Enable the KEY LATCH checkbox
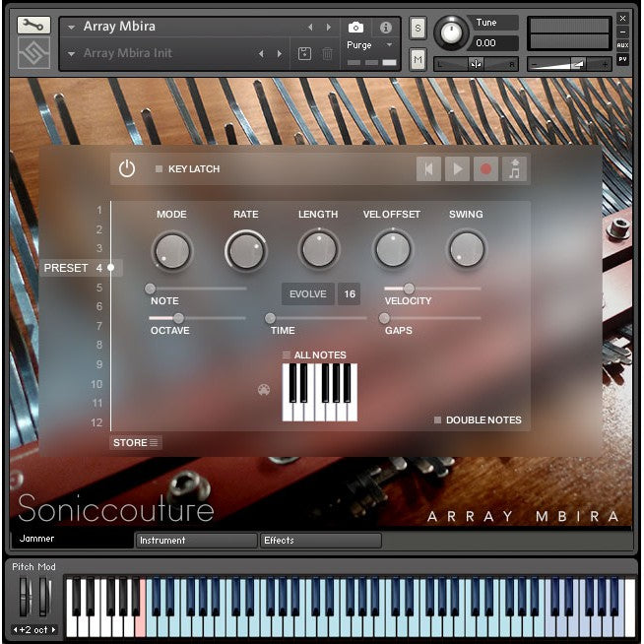This screenshot has height=644, width=644. (159, 168)
